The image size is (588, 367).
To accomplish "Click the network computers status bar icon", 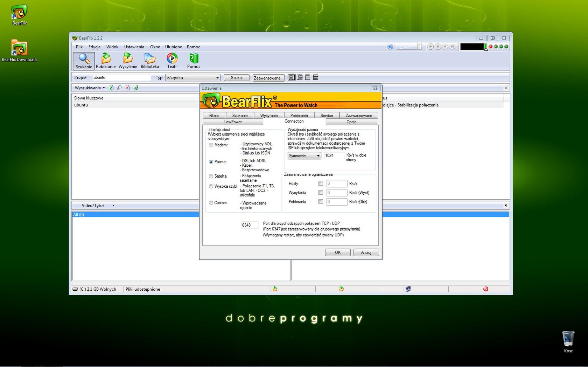I will [x=408, y=289].
